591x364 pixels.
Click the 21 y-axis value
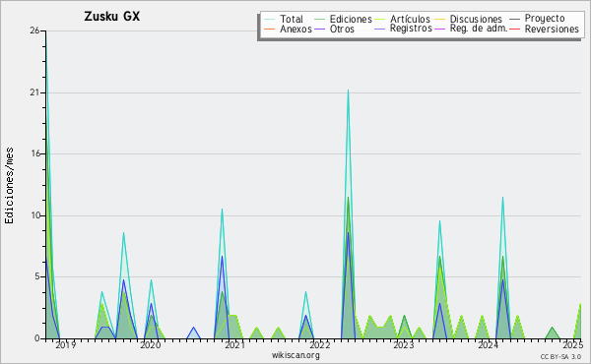tap(34, 92)
